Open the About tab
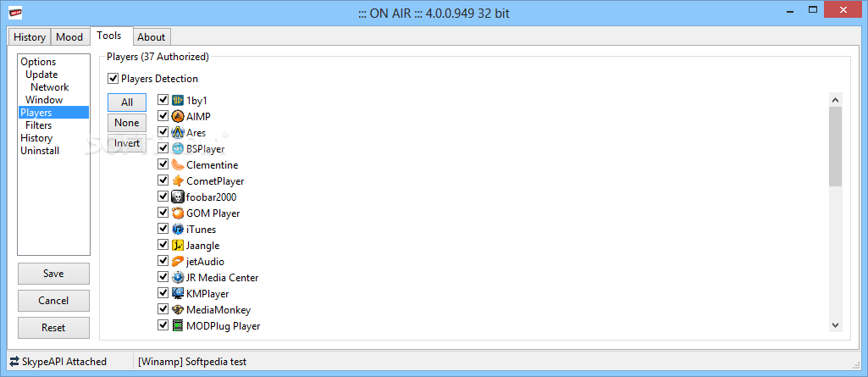The image size is (868, 377). click(x=151, y=37)
